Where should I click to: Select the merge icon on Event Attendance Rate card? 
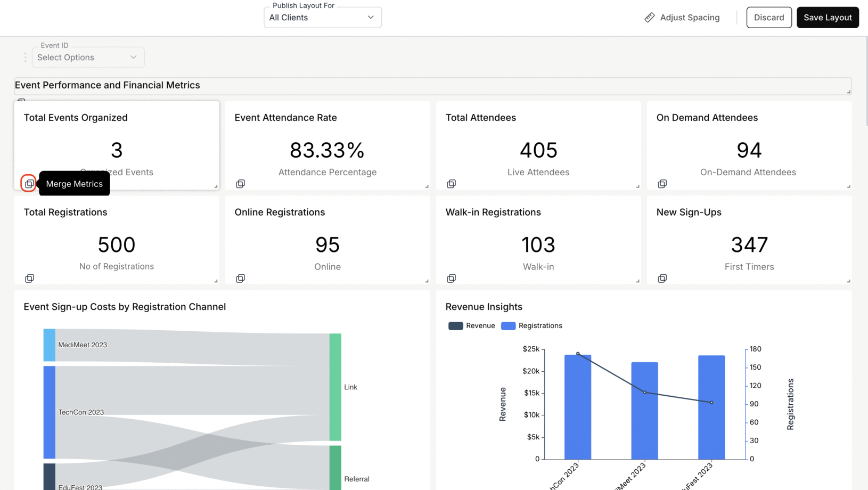[240, 183]
